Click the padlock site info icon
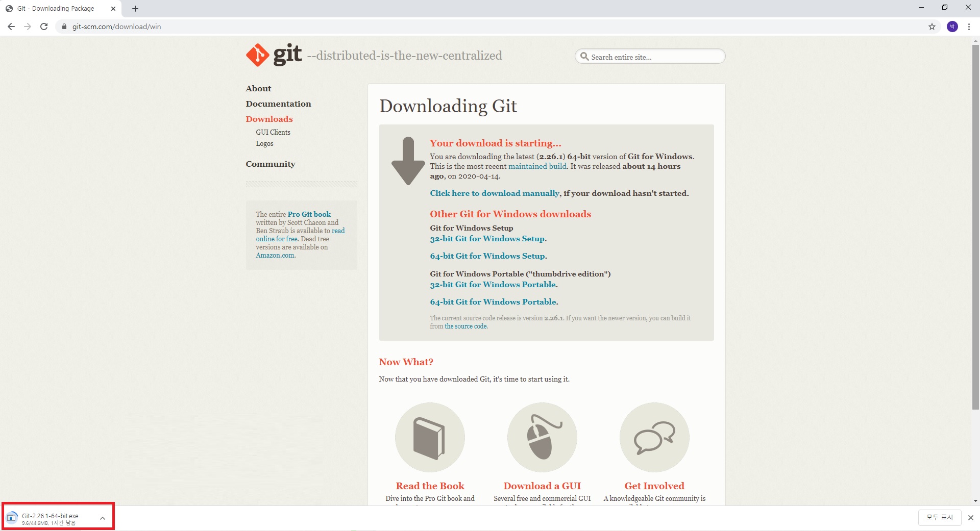 pos(64,27)
